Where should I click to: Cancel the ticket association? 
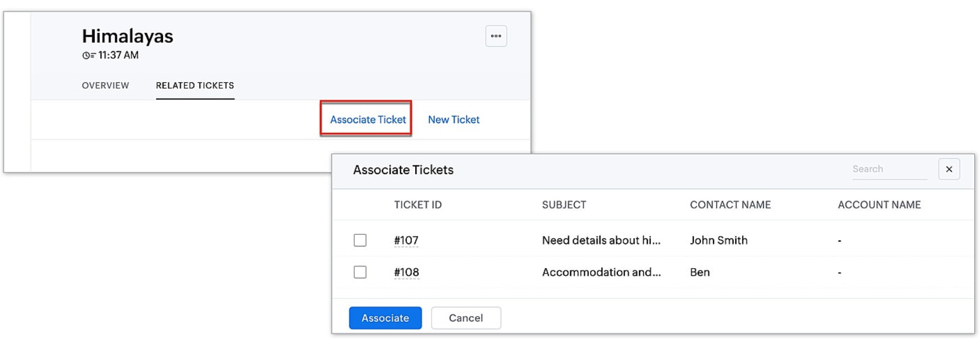tap(465, 318)
